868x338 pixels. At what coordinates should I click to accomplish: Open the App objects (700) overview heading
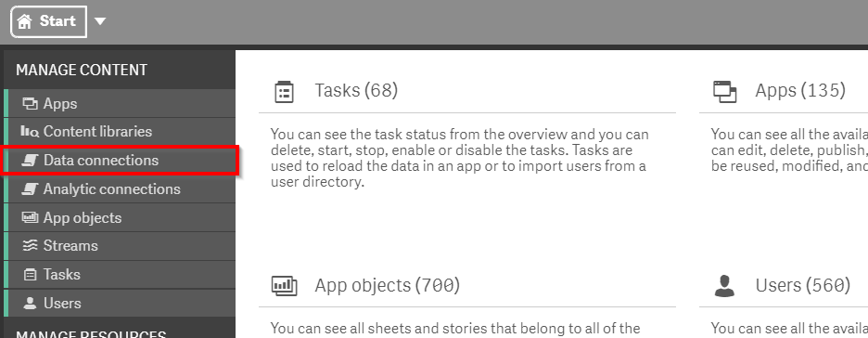tap(388, 285)
